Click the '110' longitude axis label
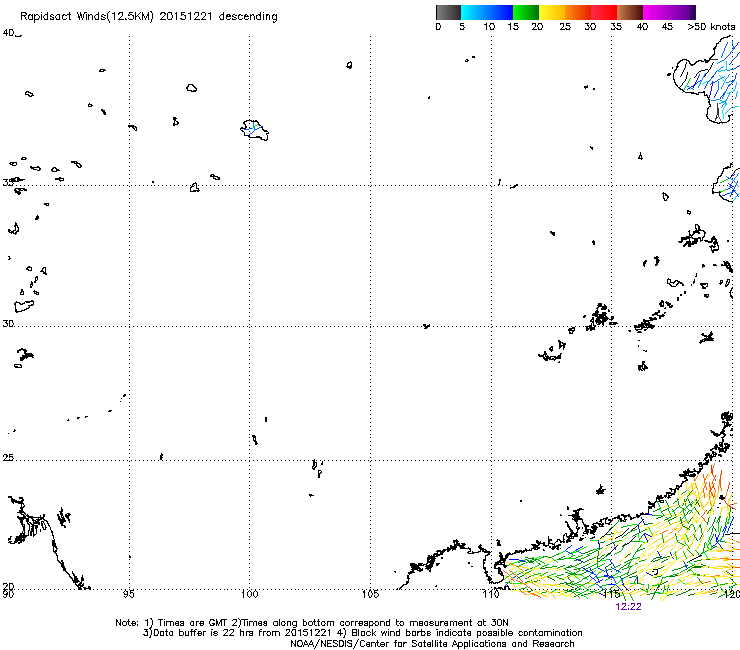The height and width of the screenshot is (650, 740). tap(491, 594)
